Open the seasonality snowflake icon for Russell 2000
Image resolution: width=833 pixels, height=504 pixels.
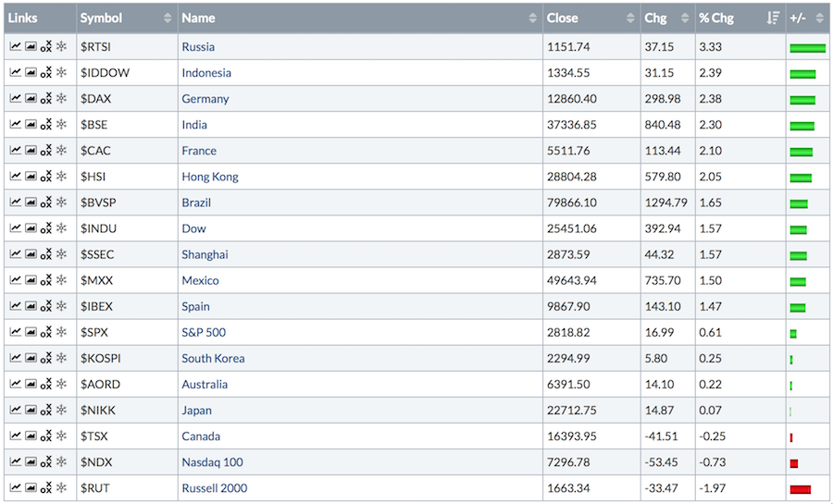(61, 487)
